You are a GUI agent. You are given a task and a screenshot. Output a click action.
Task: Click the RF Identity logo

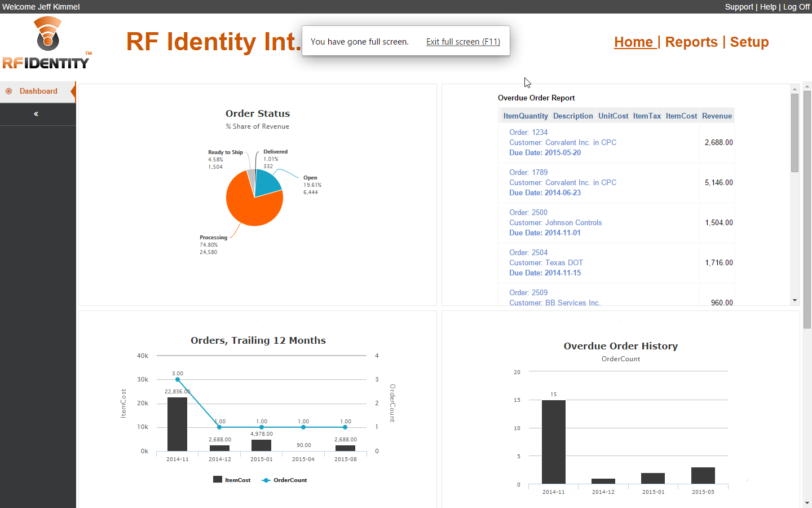pyautogui.click(x=46, y=42)
